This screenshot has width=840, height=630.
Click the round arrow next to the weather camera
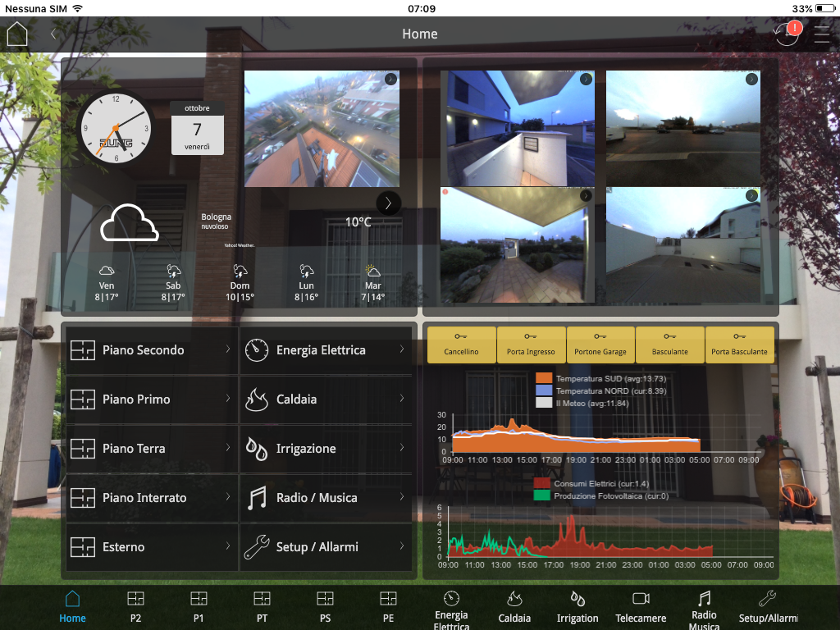tap(389, 203)
